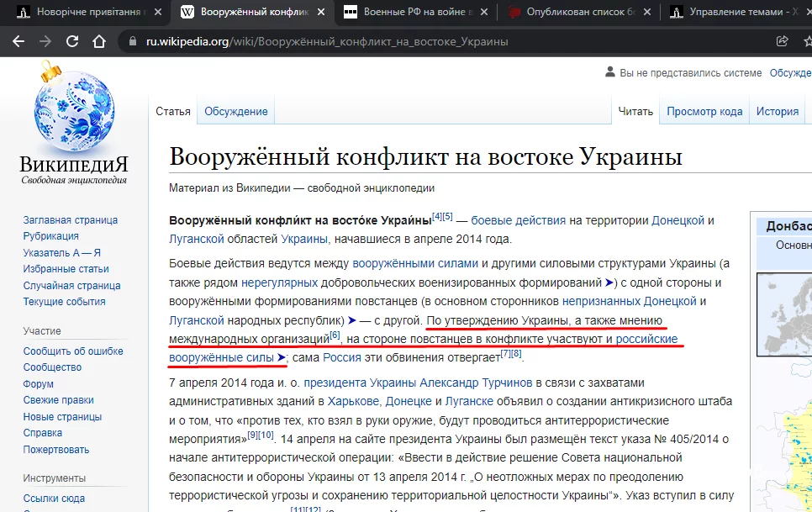The image size is (812, 512).
Task: Open the История page tab
Action: [x=778, y=110]
